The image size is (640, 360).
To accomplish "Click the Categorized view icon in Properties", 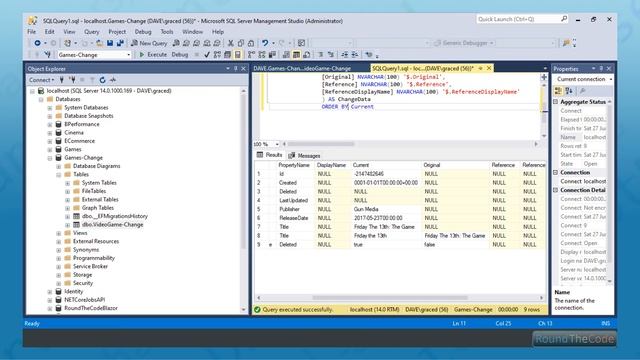I will point(558,91).
